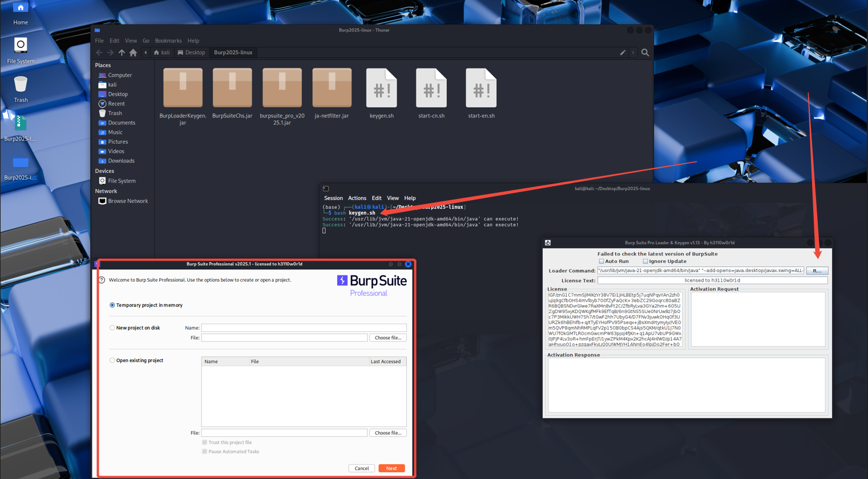The image size is (868, 479).
Task: Choose the Open existing project radio button
Action: pos(112,360)
